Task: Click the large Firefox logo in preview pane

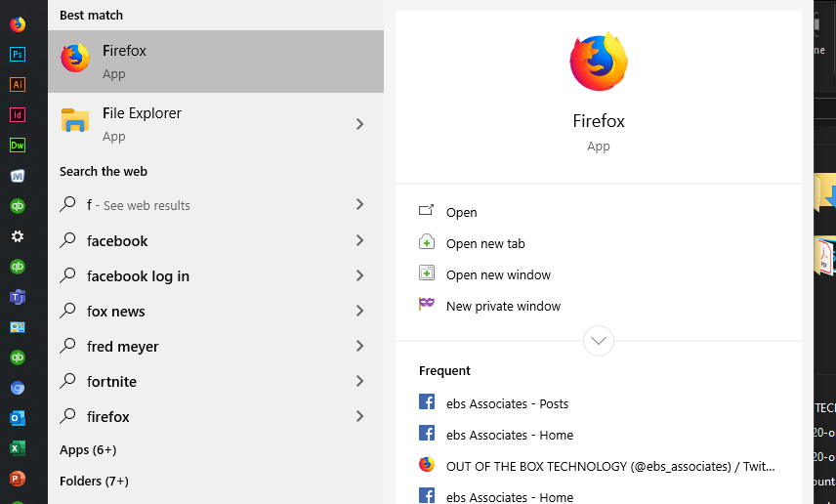Action: click(x=599, y=62)
